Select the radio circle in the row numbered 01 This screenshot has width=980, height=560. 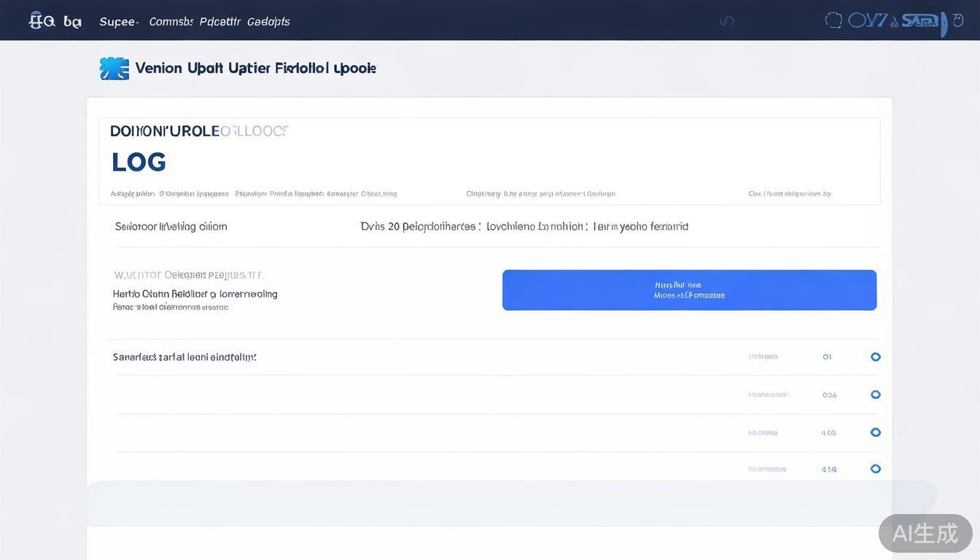click(x=876, y=357)
